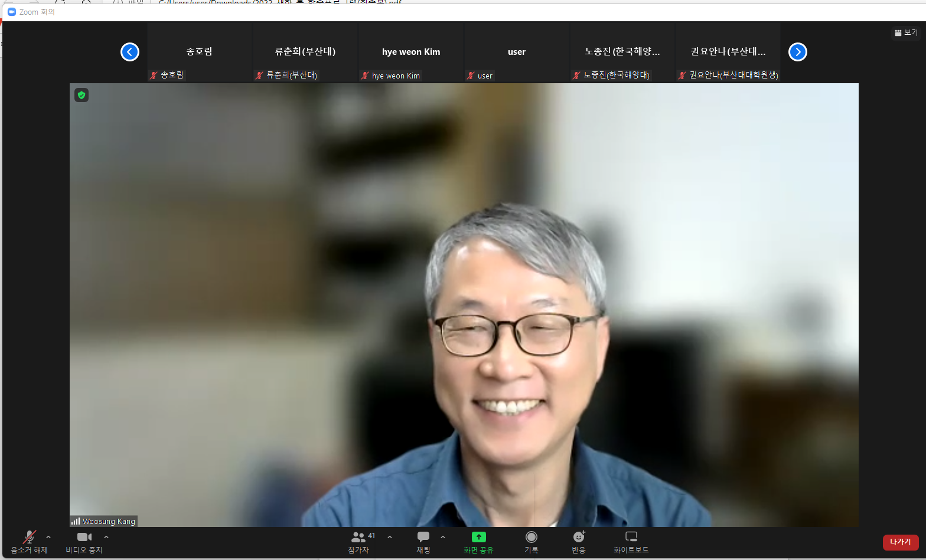
Task: Select the hye weon Kim participant tile
Action: click(x=411, y=52)
